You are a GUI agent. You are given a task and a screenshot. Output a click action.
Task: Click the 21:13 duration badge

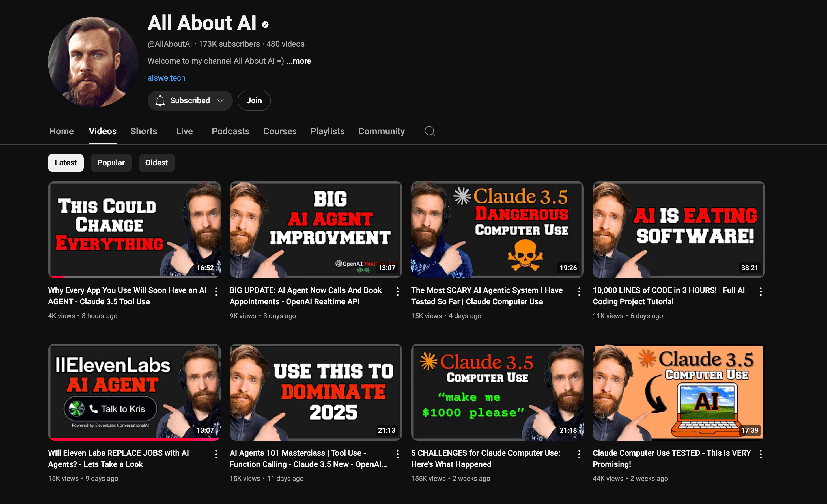(x=387, y=430)
